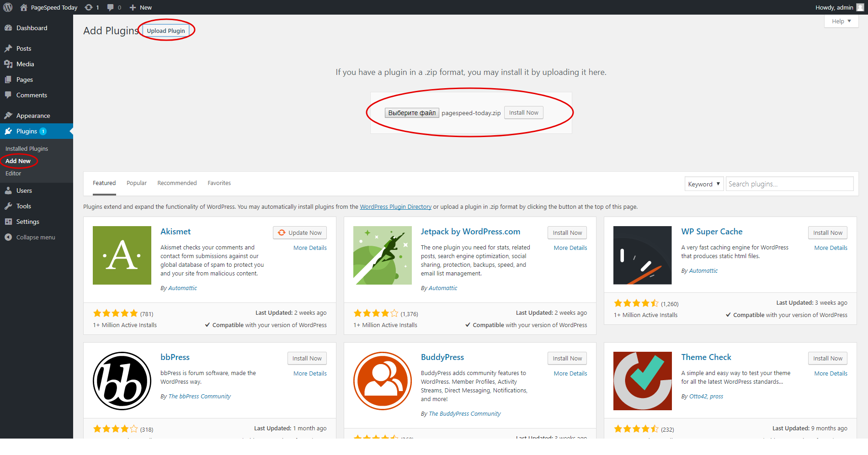868x455 pixels.
Task: Open Installed Plugins submenu item
Action: click(27, 148)
